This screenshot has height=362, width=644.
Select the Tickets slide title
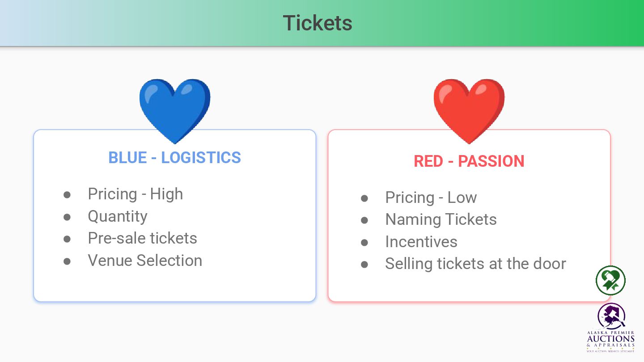point(318,23)
